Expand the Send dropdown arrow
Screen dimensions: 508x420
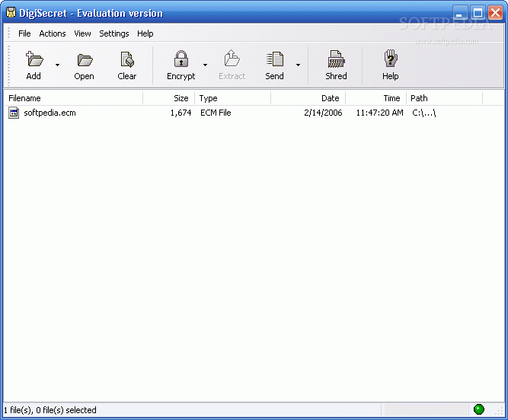pyautogui.click(x=298, y=65)
